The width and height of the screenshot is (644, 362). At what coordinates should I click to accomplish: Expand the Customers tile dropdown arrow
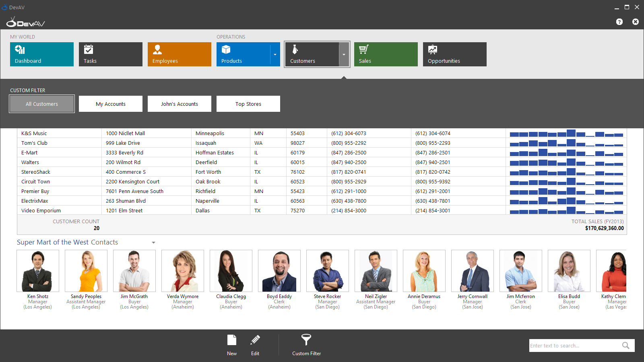click(344, 54)
